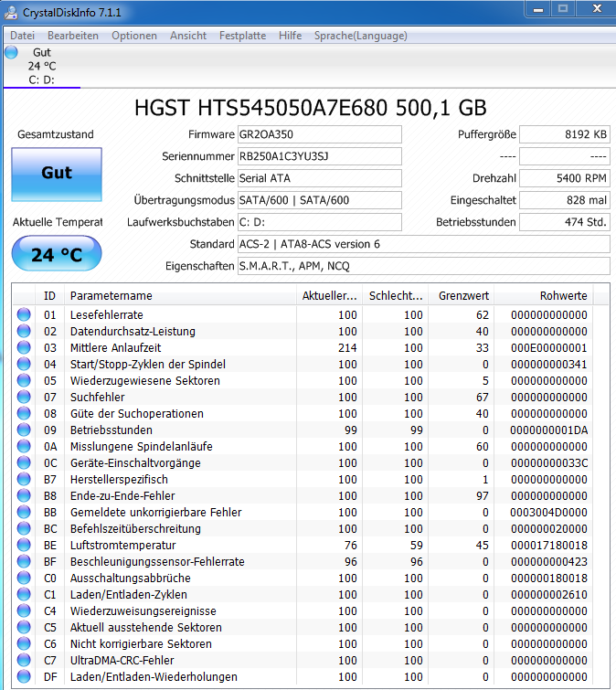
Task: Click status orb of Herstellerspezifisch row
Action: pos(24,479)
